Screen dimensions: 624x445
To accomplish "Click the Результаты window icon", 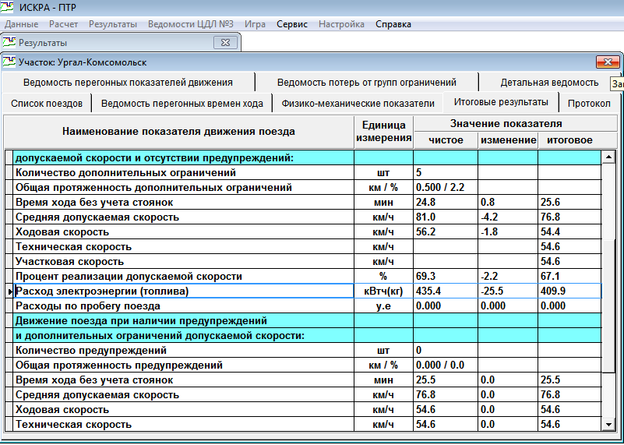I will click(x=10, y=43).
